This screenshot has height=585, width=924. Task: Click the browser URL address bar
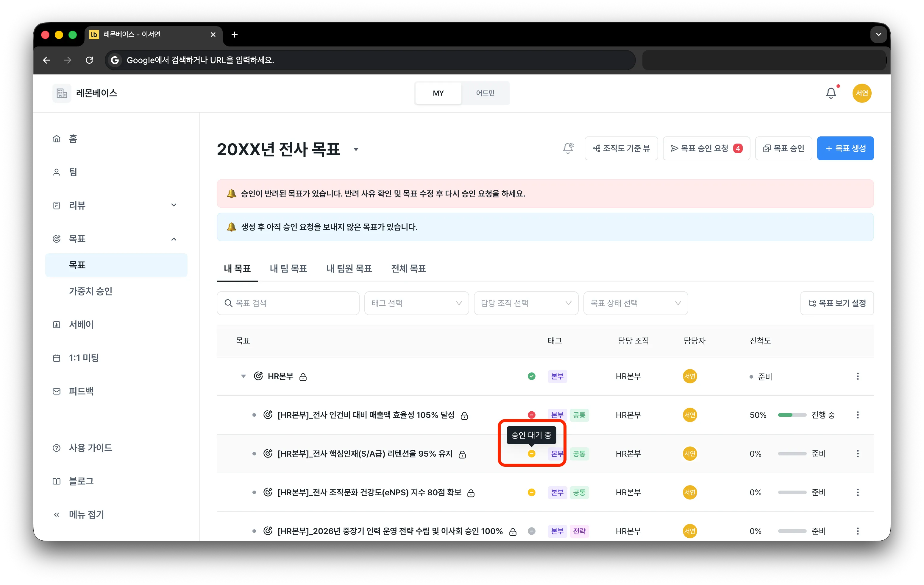click(370, 60)
